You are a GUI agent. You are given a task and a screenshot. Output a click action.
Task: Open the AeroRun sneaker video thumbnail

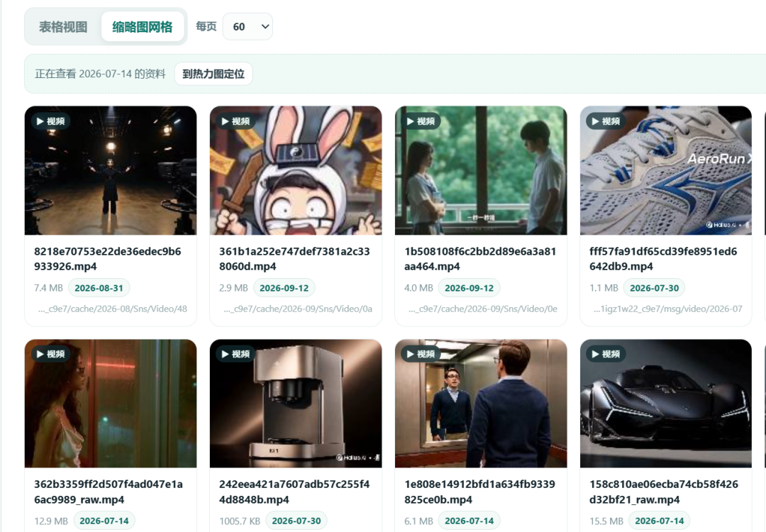(x=666, y=170)
